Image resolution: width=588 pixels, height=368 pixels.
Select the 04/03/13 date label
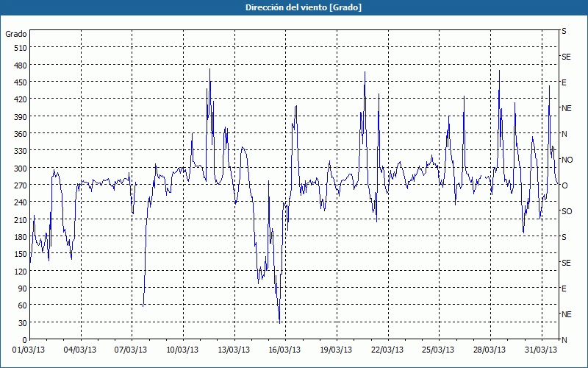(80, 350)
